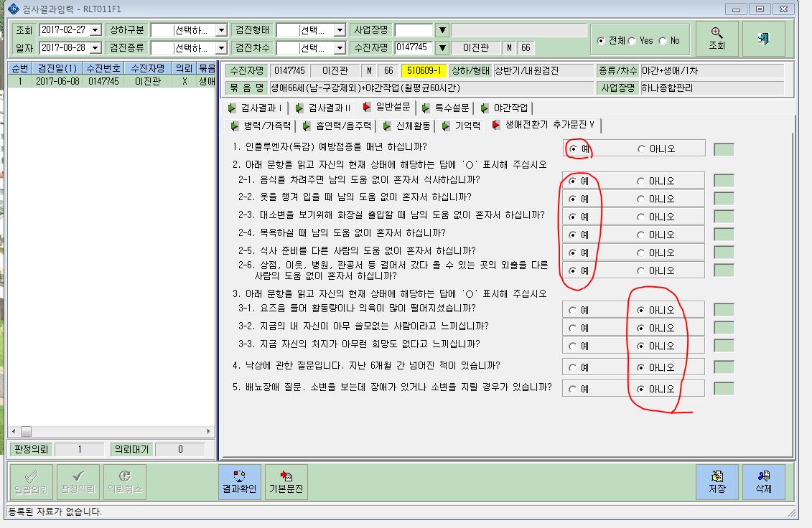812x528 pixels.
Task: Click the 수진자명 number input field
Action: (x=414, y=47)
